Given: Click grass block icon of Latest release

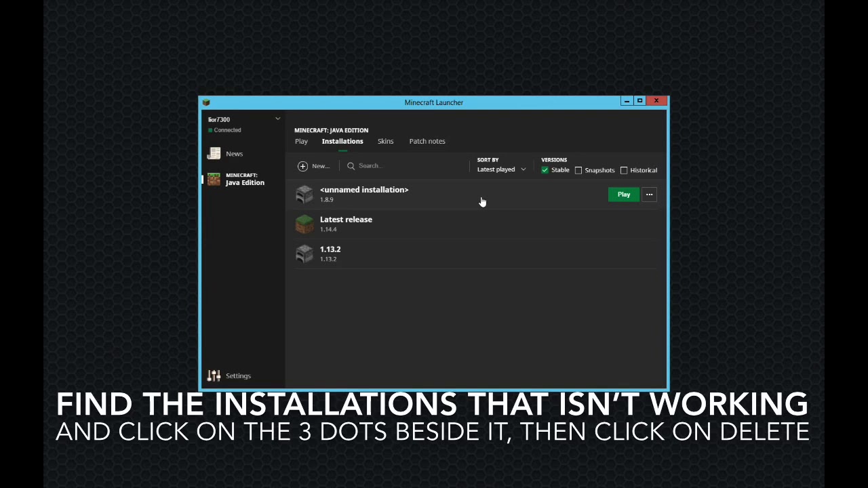Looking at the screenshot, I should 304,224.
